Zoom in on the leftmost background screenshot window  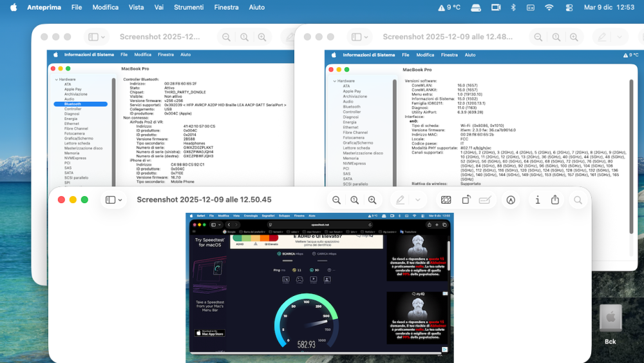[261, 37]
